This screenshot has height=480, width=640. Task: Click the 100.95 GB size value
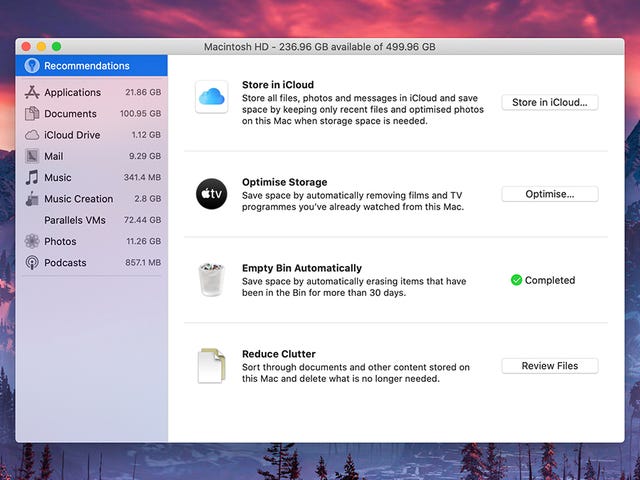pyautogui.click(x=140, y=113)
